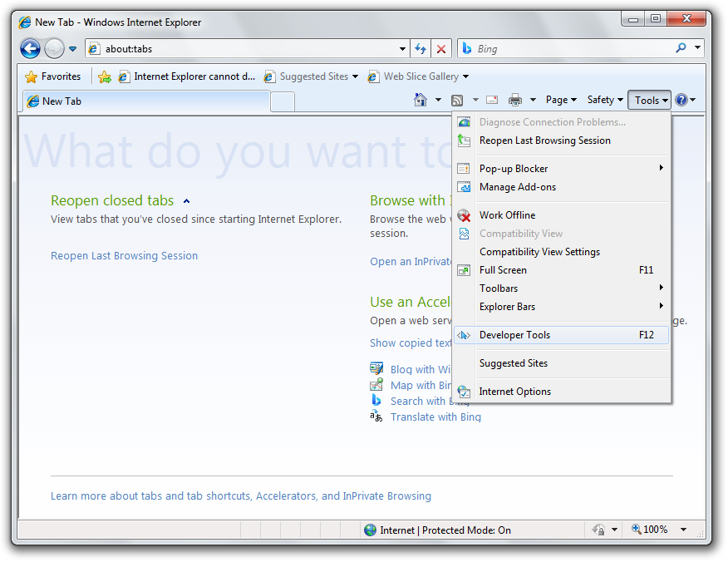Open the Page menu

[x=561, y=100]
